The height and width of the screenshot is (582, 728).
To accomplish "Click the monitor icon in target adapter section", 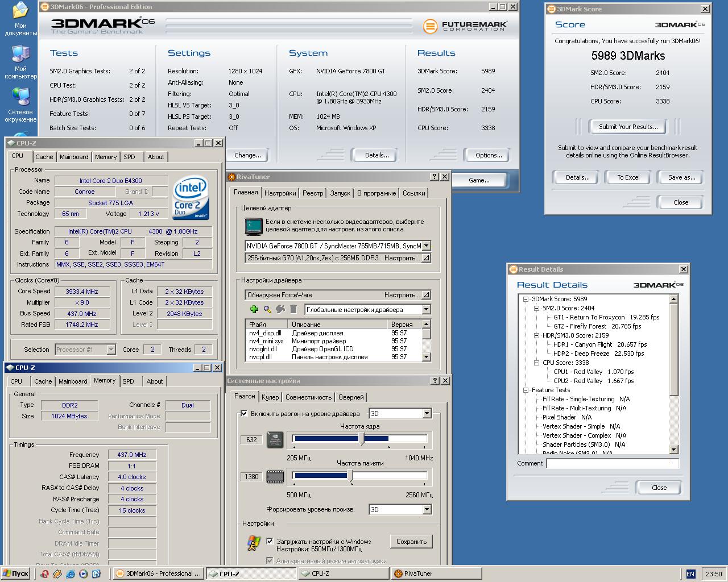I will point(253,226).
